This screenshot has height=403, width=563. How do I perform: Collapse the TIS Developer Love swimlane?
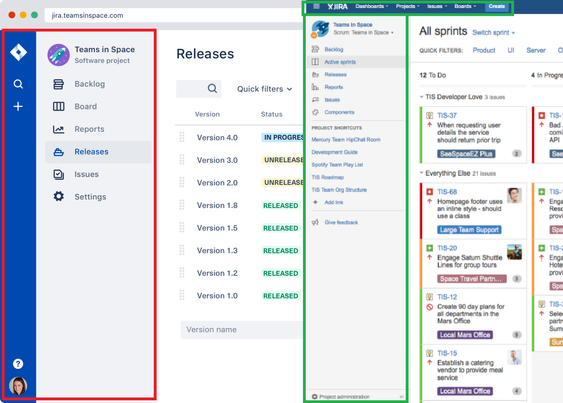click(x=422, y=97)
